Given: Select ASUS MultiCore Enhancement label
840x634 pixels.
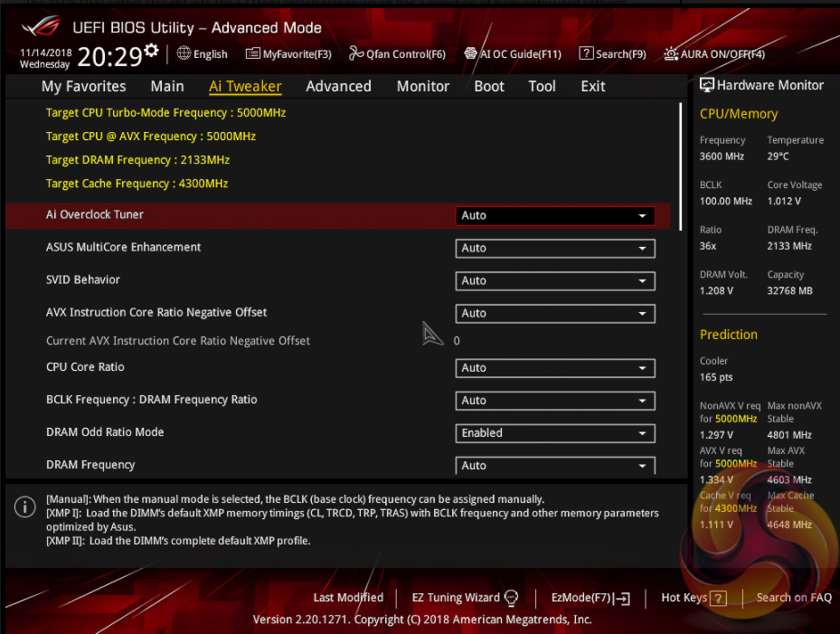Looking at the screenshot, I should click(123, 247).
